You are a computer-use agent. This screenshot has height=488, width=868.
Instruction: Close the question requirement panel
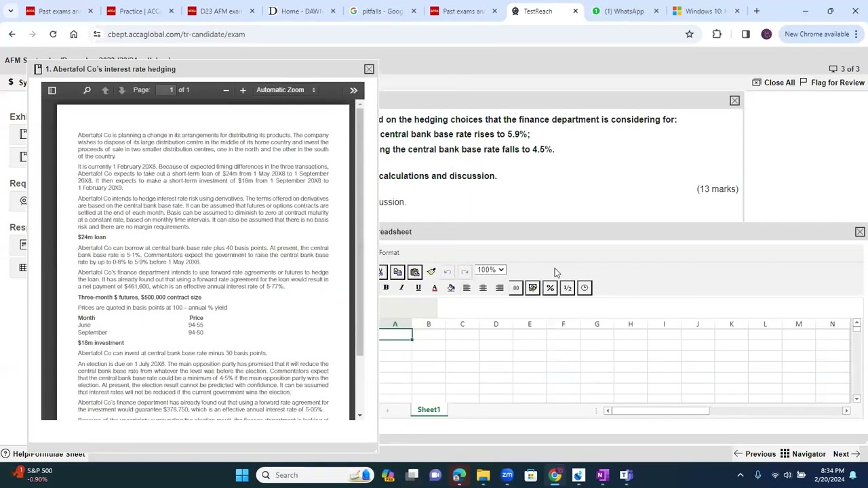(x=734, y=101)
